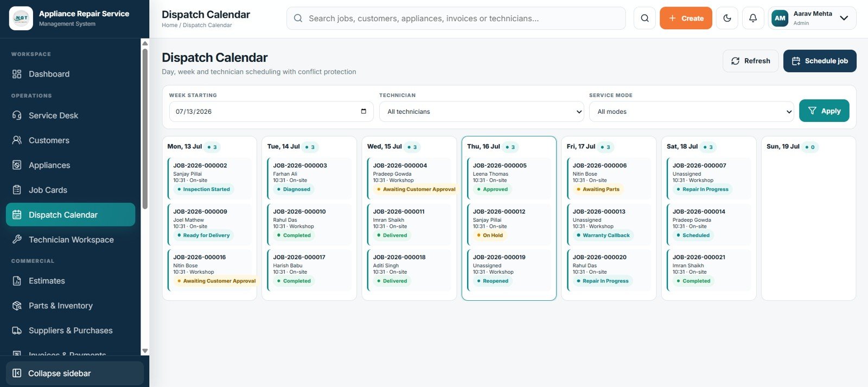Open job card JOB-2026-000020

pos(609,270)
